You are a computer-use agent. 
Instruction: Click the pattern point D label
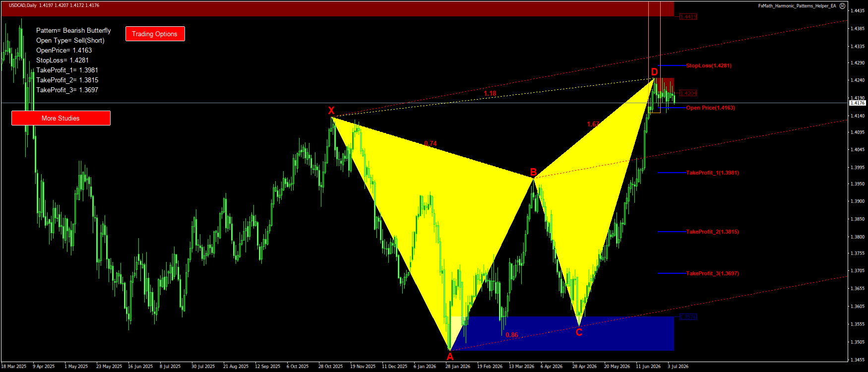click(x=654, y=72)
